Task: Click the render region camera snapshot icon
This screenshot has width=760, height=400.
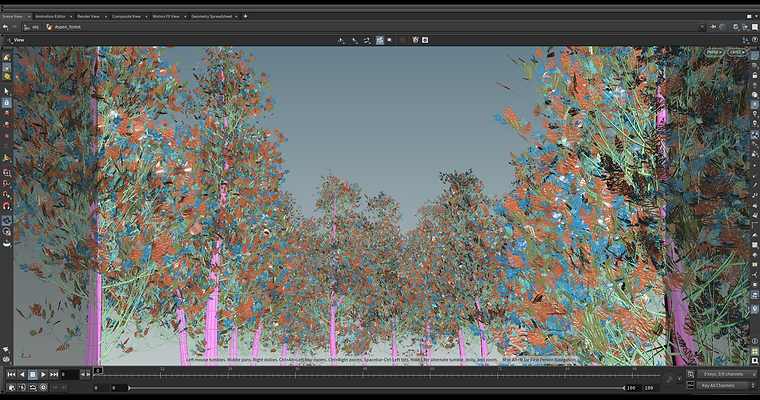Action: (425, 40)
